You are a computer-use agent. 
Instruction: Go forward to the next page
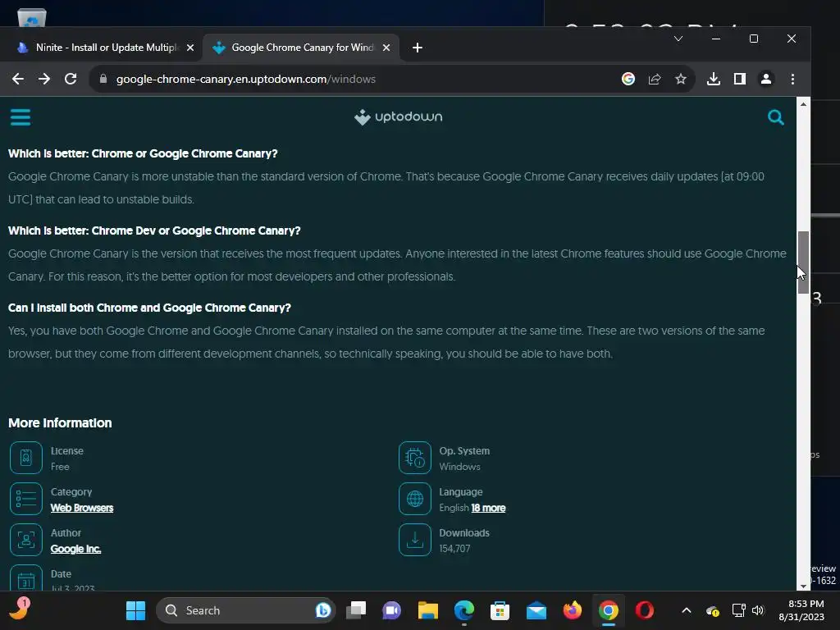pos(44,79)
